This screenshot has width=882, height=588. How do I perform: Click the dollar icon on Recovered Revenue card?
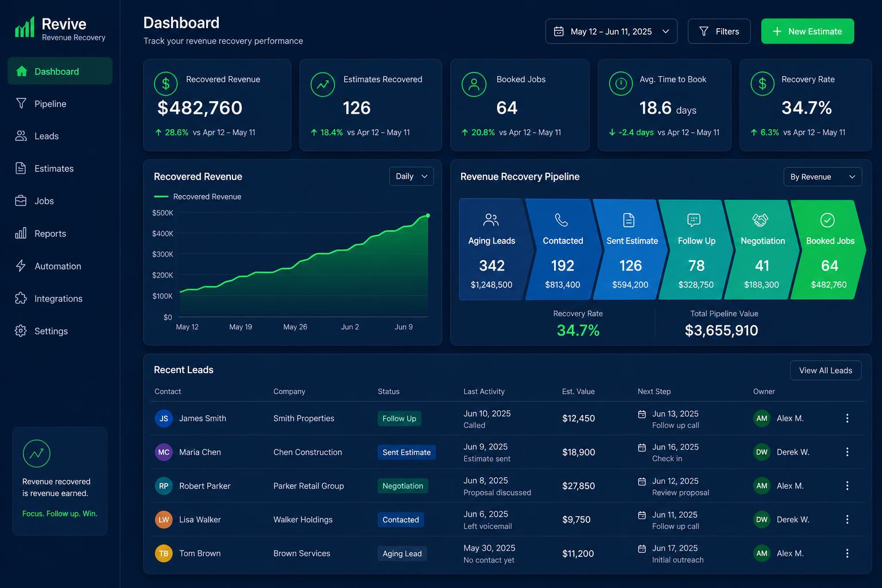point(166,84)
